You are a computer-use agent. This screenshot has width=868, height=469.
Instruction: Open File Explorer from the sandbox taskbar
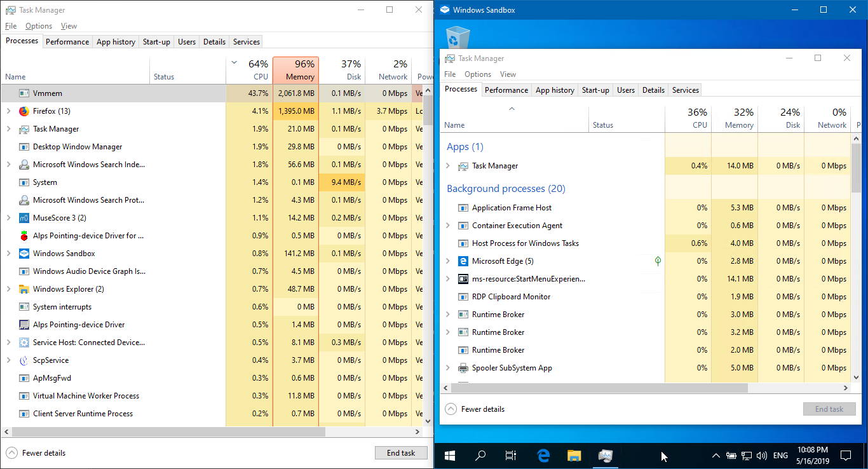point(574,456)
